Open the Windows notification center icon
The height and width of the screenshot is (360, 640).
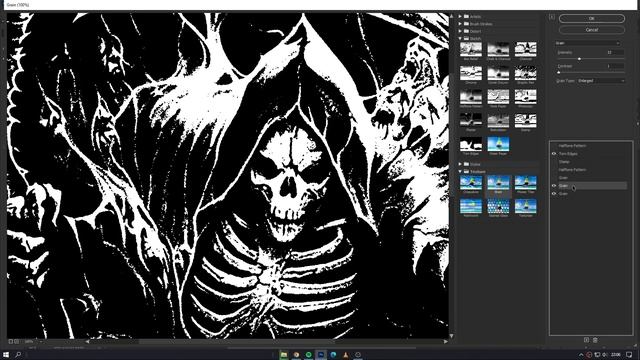[x=629, y=355]
